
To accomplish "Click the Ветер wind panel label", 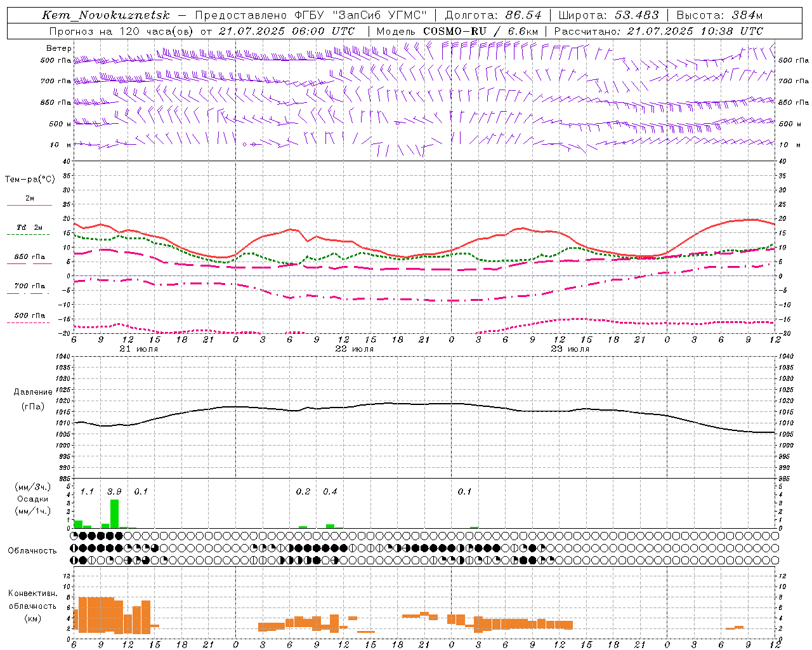I will click(x=59, y=48).
